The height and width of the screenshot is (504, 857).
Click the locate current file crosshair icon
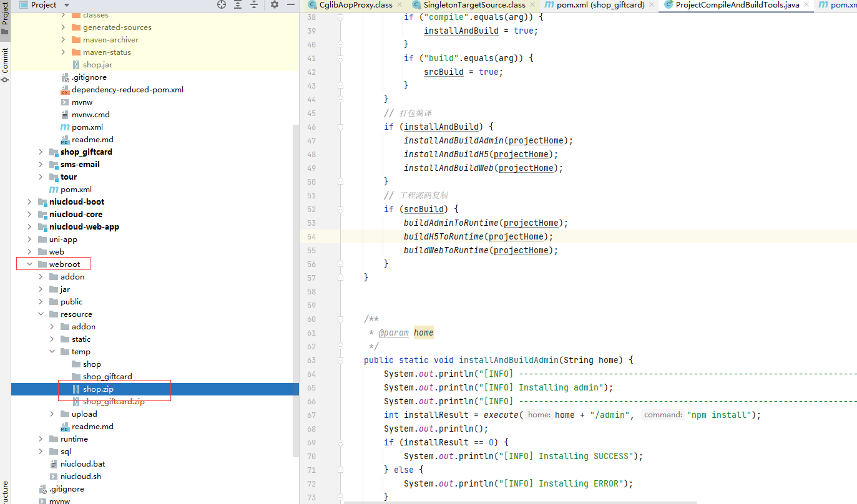[x=222, y=4]
